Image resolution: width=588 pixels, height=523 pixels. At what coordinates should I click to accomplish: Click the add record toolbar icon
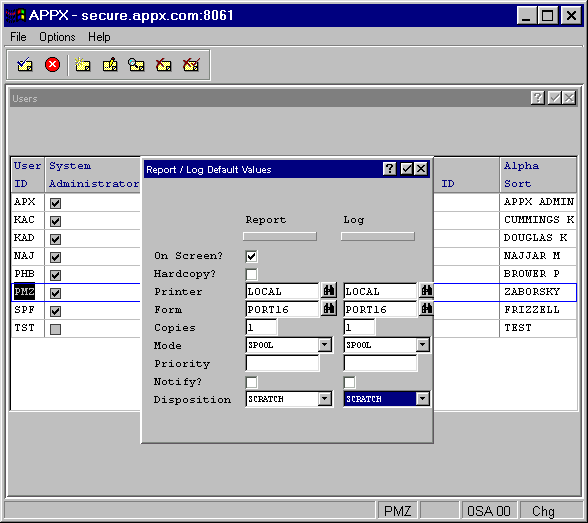click(x=82, y=65)
